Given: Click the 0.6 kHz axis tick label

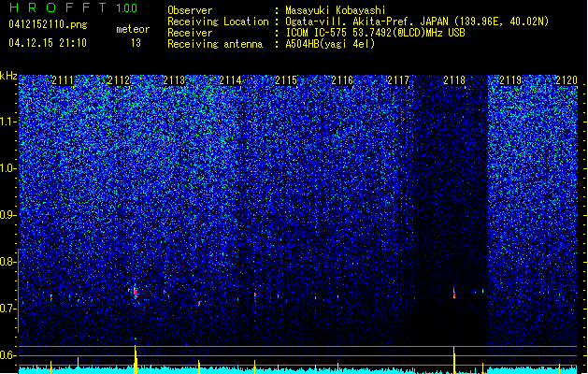Looking at the screenshot, I should click(x=7, y=355).
